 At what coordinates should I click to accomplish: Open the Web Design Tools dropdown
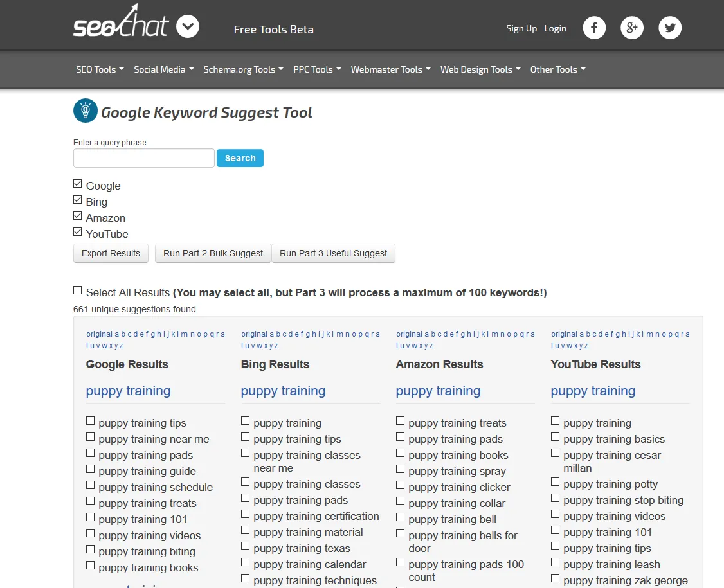[x=480, y=69]
